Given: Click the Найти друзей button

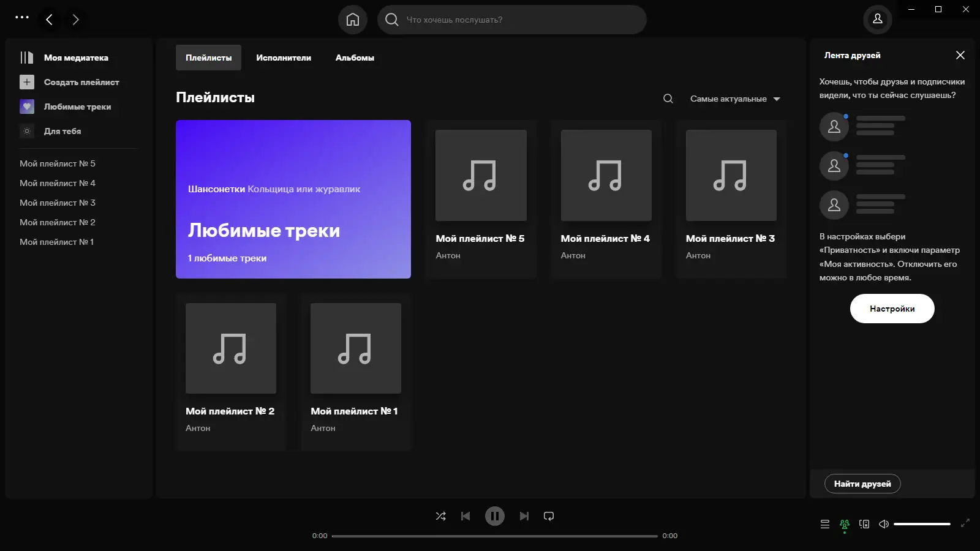Looking at the screenshot, I should click(862, 484).
